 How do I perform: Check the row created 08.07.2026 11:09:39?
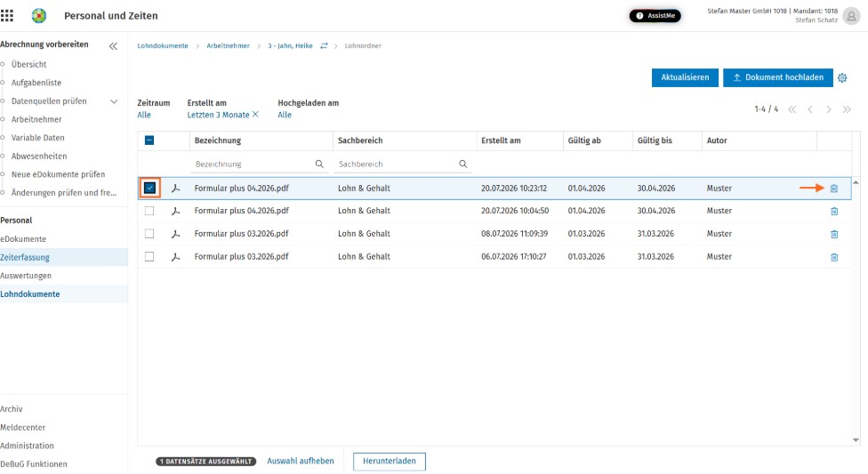click(149, 234)
